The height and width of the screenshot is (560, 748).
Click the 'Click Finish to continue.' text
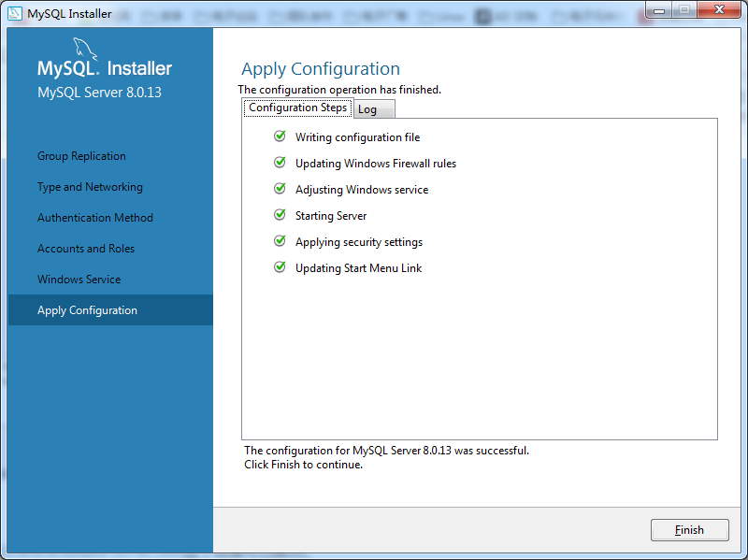click(x=303, y=465)
